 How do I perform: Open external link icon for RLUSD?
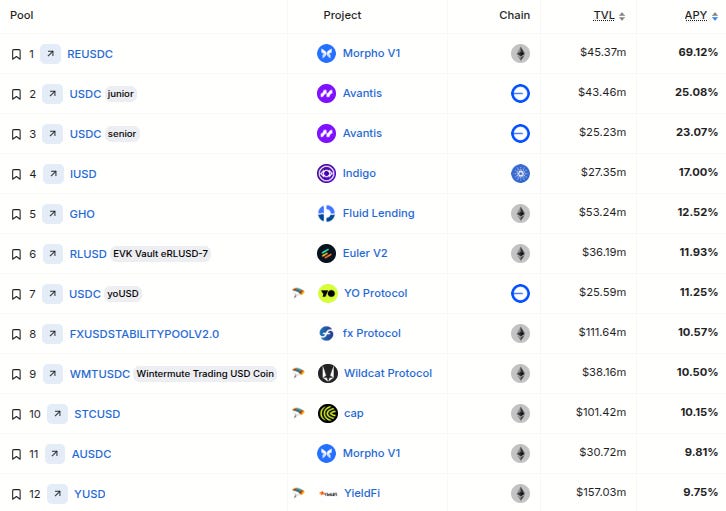[x=53, y=254]
